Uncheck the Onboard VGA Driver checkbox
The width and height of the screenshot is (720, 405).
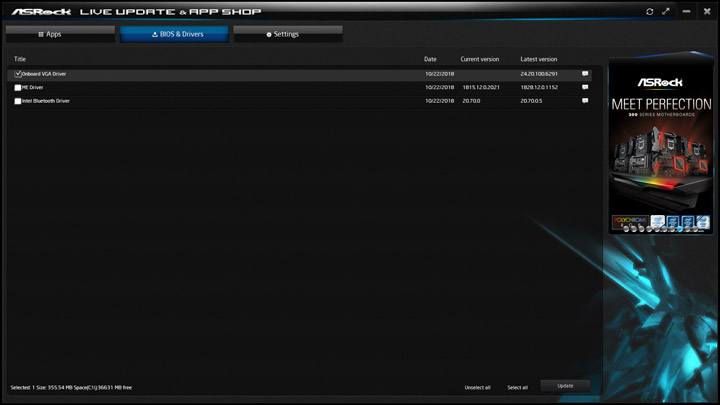(x=18, y=74)
